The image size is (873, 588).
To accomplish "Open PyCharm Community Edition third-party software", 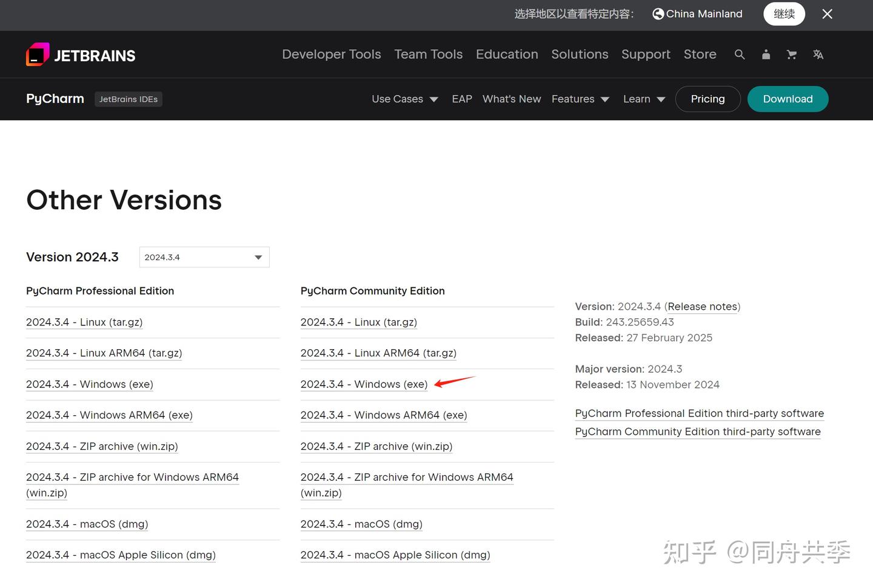I will (x=698, y=432).
